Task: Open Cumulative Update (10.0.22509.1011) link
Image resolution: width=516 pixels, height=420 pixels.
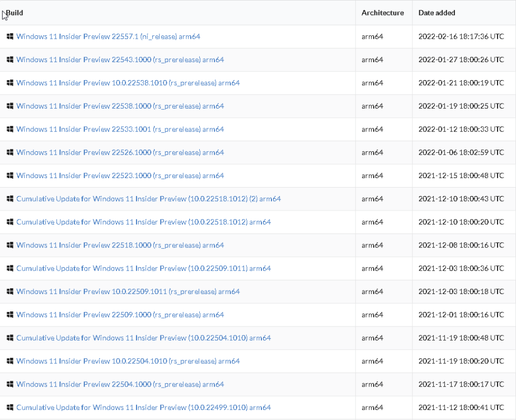Action: [144, 268]
